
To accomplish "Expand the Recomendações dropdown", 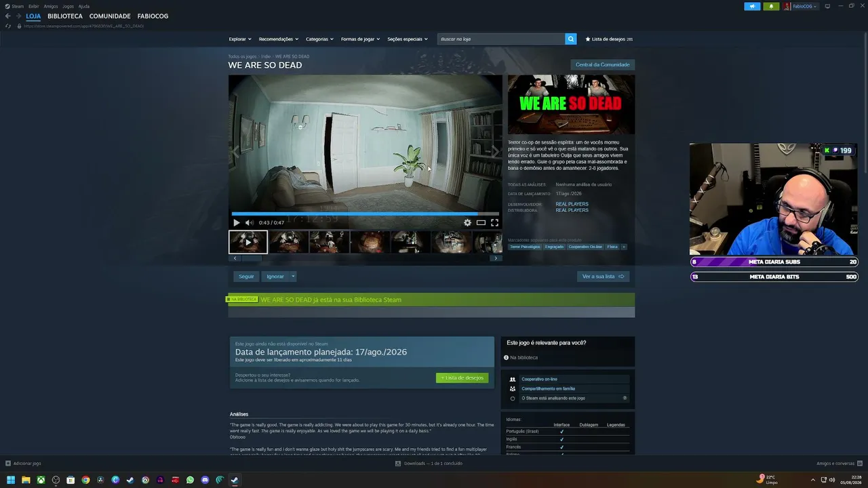I will 278,39.
